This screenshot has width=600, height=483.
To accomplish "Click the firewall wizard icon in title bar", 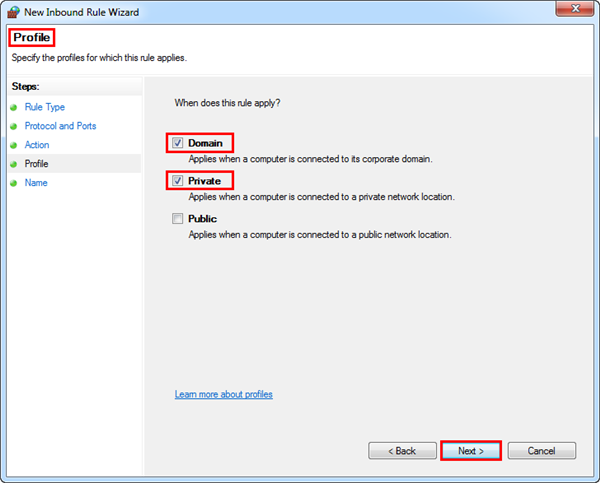I will pyautogui.click(x=13, y=12).
